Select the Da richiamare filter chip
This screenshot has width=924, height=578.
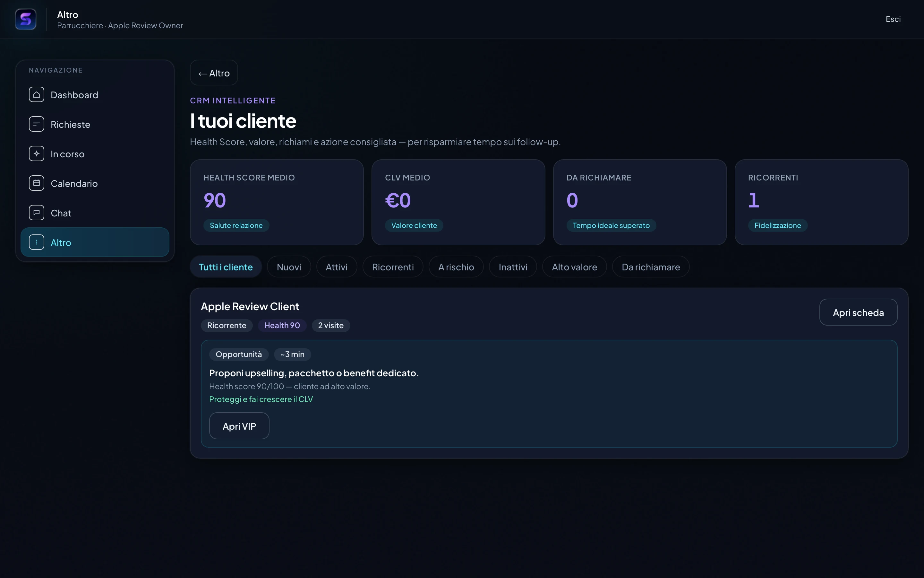point(651,267)
